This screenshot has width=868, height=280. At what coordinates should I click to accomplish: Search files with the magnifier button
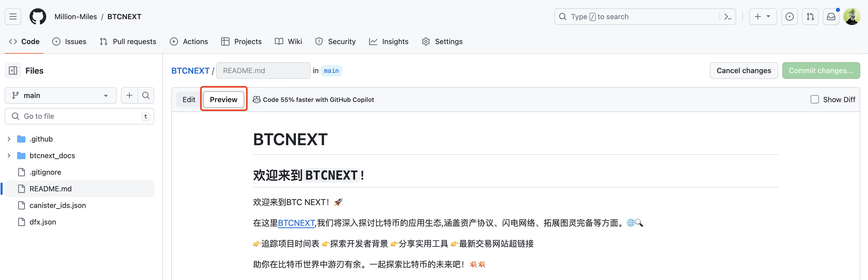click(146, 96)
